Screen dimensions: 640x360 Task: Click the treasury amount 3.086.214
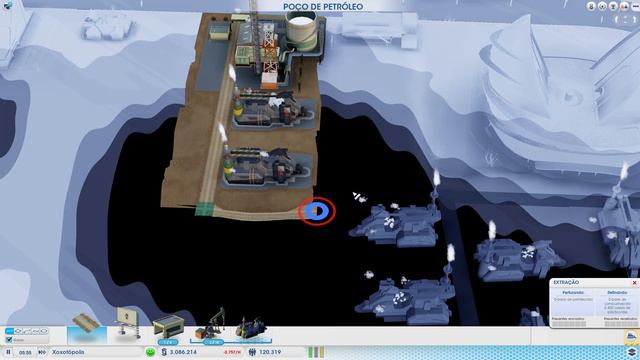[x=183, y=352]
